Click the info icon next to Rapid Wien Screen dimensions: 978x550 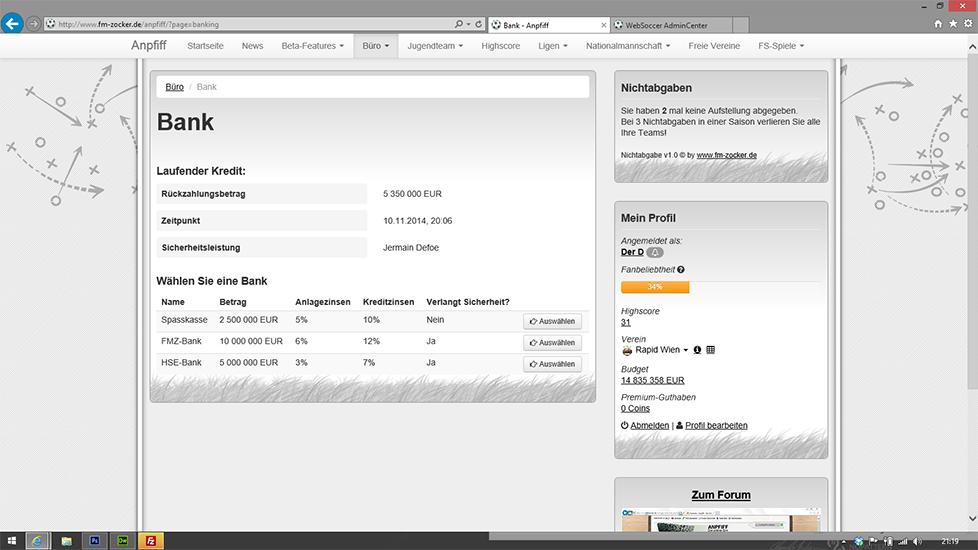click(x=697, y=350)
